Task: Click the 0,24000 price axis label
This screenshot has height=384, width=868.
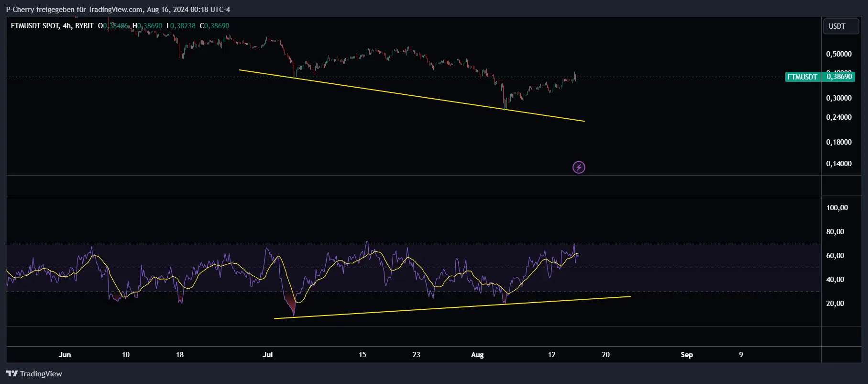Action: [839, 117]
